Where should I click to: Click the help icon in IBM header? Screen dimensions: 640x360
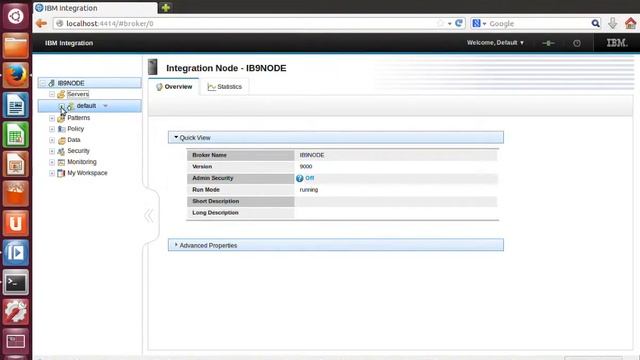[577, 43]
